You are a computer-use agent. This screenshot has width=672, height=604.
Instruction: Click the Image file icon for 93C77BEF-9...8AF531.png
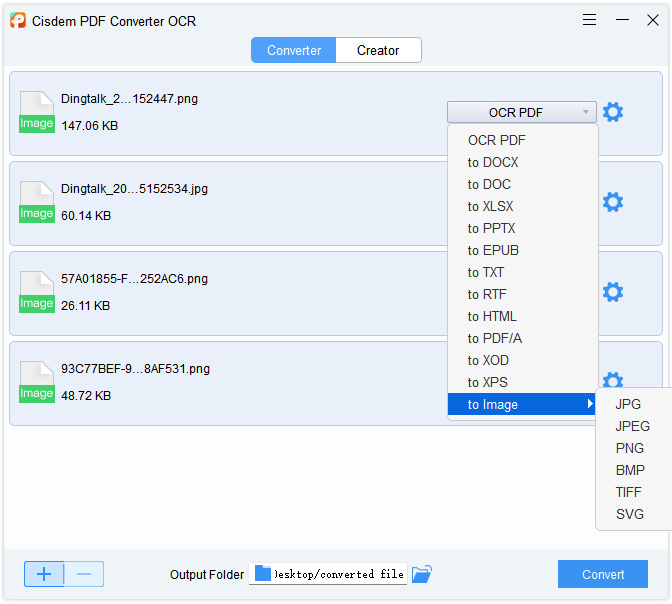[x=37, y=382]
